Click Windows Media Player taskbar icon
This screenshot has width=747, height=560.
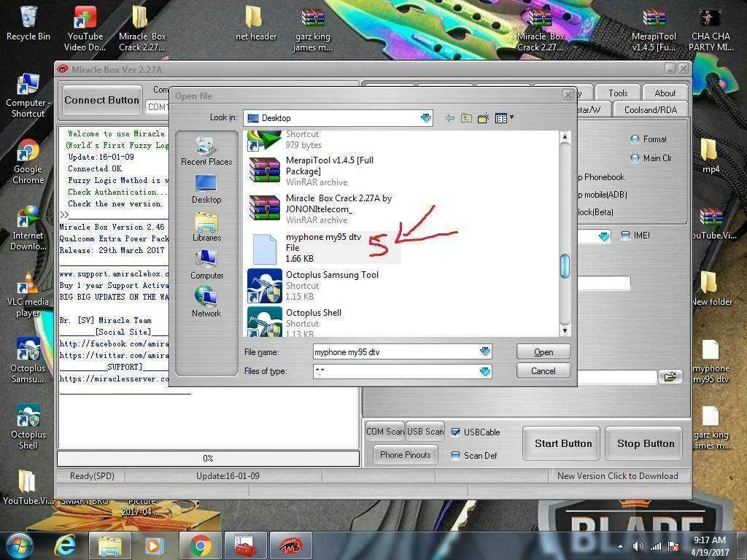[155, 545]
